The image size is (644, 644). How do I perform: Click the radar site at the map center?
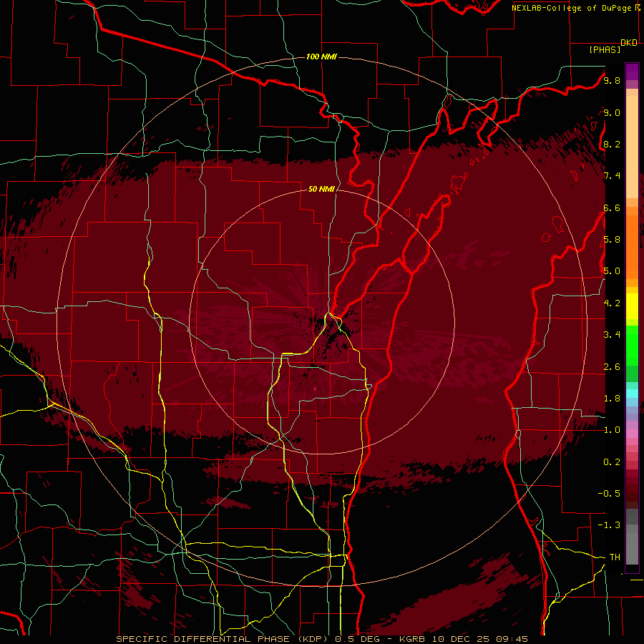pos(322,322)
